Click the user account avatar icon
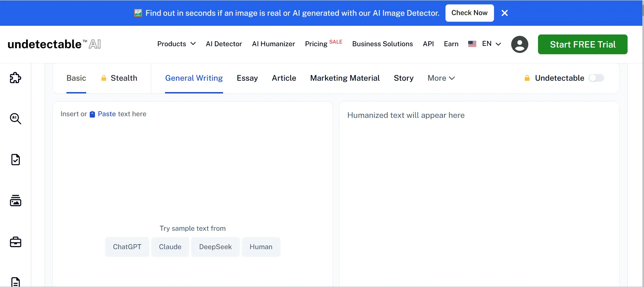 pos(520,44)
